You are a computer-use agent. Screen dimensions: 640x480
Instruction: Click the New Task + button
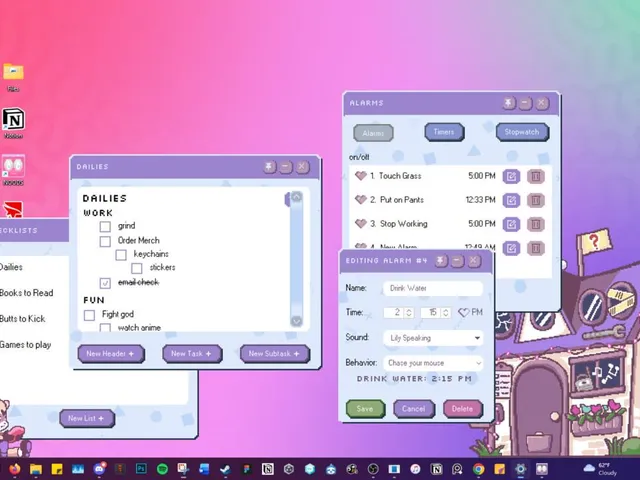pos(192,353)
